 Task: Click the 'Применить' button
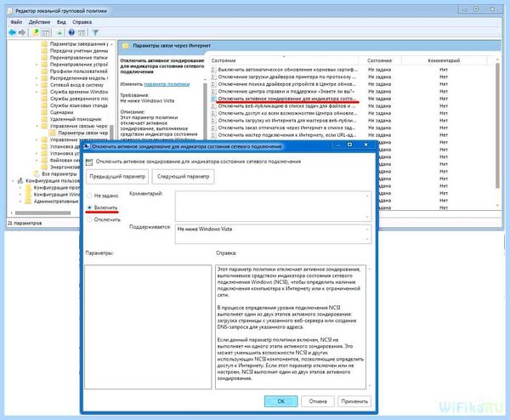[354, 401]
